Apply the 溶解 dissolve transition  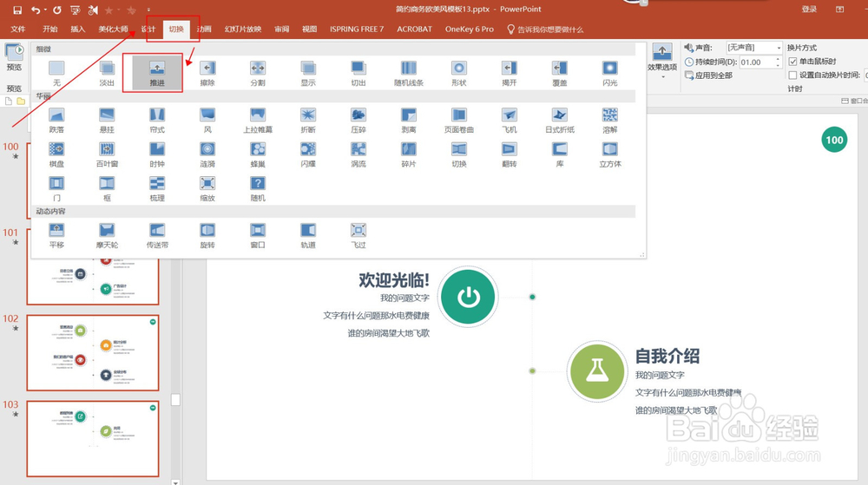[x=610, y=120]
